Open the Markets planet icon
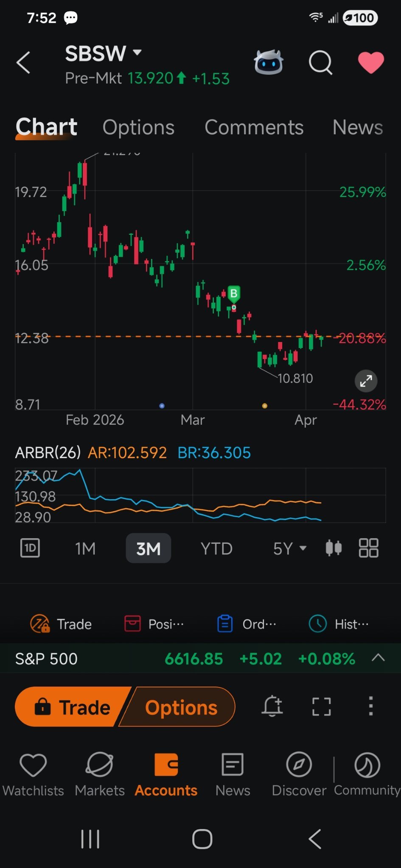 click(100, 765)
